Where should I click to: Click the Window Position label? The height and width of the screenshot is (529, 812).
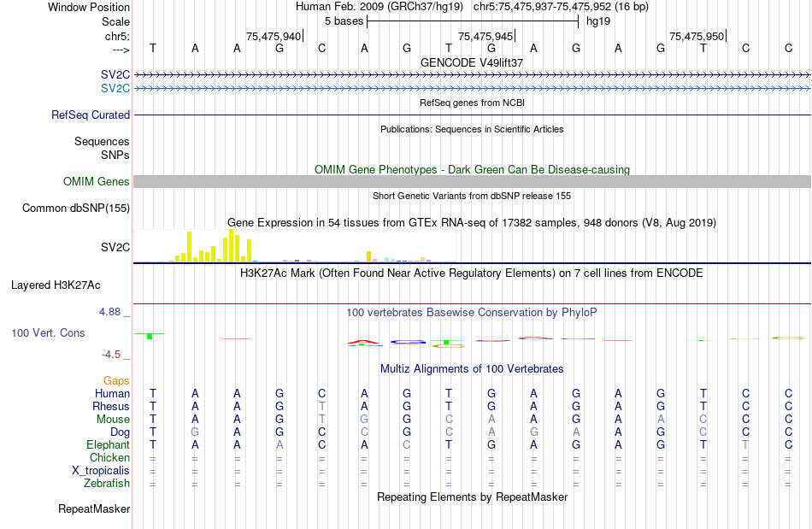click(x=89, y=7)
